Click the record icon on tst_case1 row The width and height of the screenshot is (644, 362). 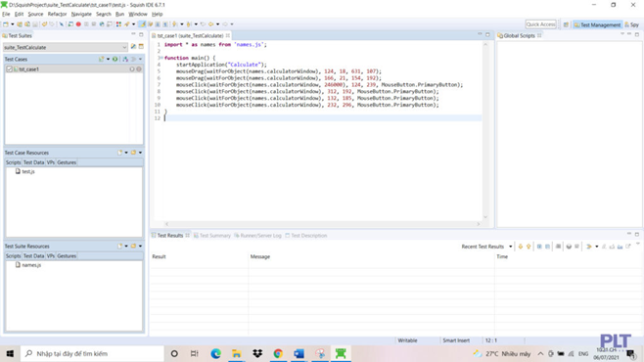(x=139, y=68)
